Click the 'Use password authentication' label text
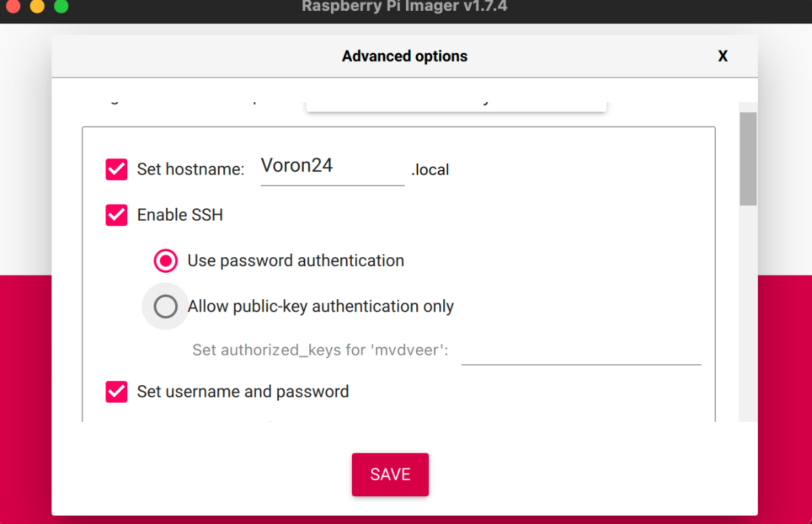This screenshot has height=524, width=812. (x=296, y=261)
